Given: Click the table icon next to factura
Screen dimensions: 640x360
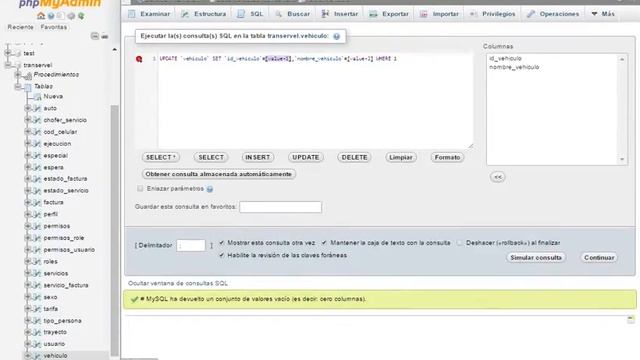Looking at the screenshot, I should 37,202.
